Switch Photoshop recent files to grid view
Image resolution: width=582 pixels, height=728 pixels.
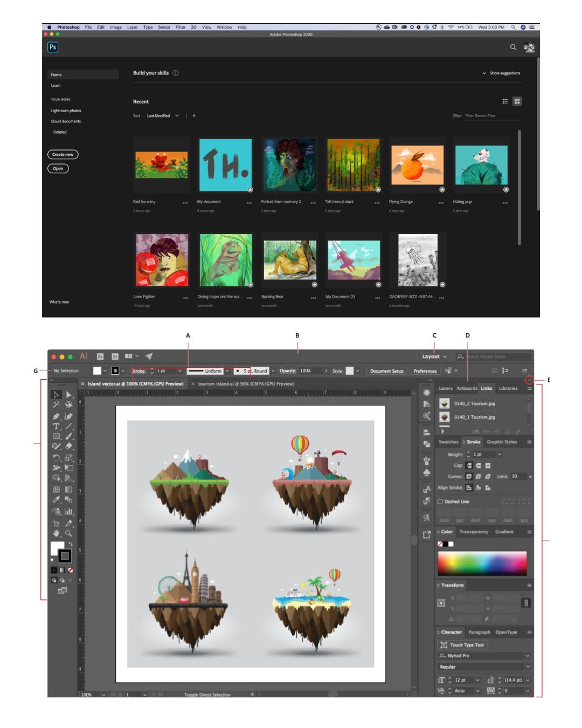click(x=517, y=101)
